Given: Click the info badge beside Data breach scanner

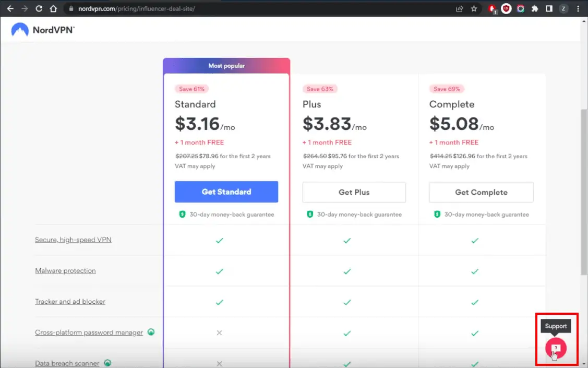Looking at the screenshot, I should coord(107,363).
